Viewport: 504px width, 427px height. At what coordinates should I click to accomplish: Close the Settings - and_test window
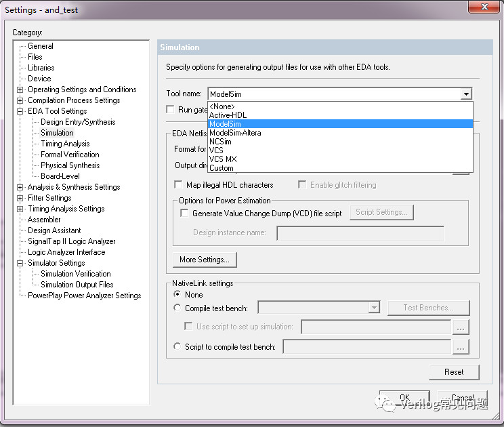[x=485, y=7]
